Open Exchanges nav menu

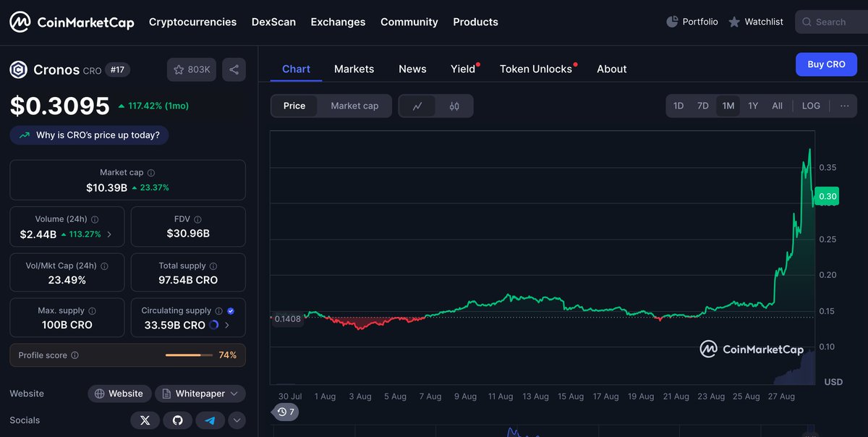coord(338,22)
